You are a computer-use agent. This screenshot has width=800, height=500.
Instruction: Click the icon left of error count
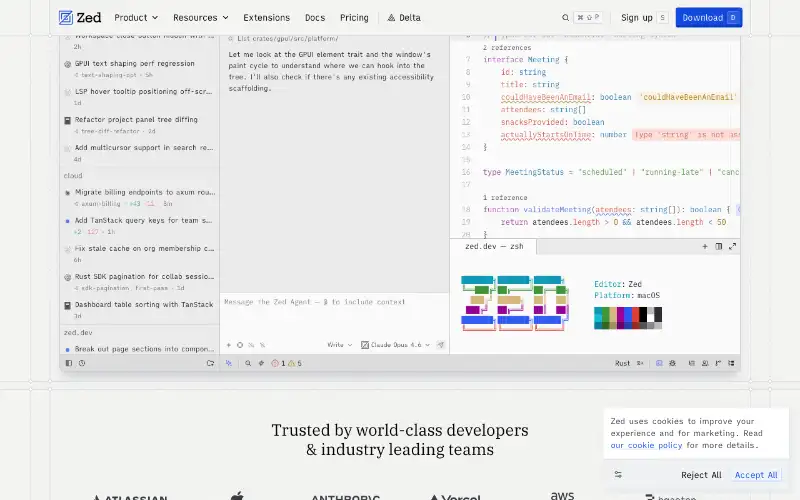coord(261,363)
